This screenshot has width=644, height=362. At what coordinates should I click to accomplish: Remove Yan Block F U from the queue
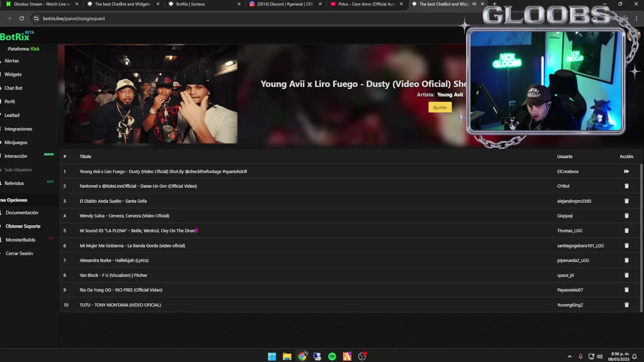[x=626, y=275]
